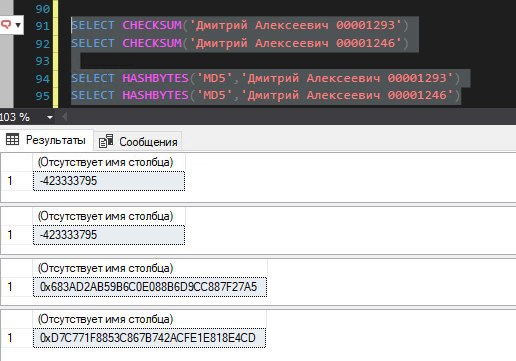Image resolution: width=516 pixels, height=361 pixels.
Task: Click the quick actions icon on line 91
Action: pyautogui.click(x=6, y=24)
